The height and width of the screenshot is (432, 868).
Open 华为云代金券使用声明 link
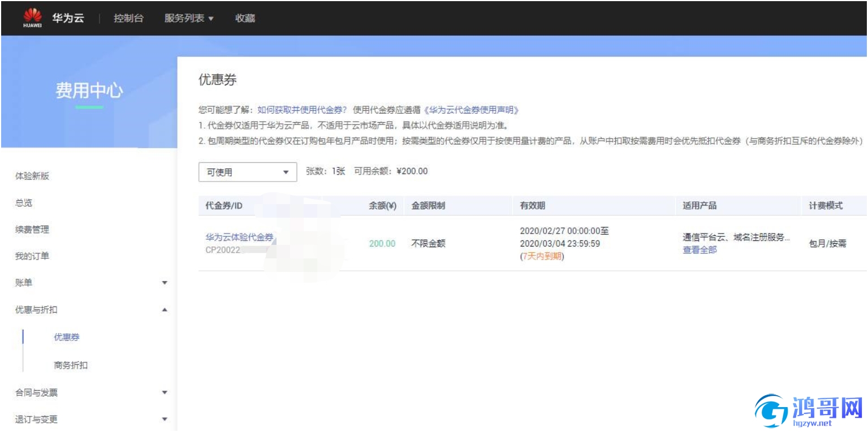click(470, 110)
